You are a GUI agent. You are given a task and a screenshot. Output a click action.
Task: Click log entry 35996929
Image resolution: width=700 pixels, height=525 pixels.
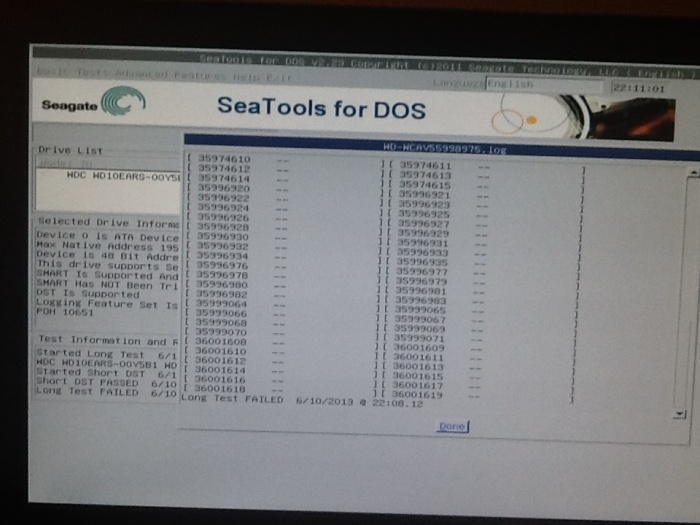(x=423, y=233)
